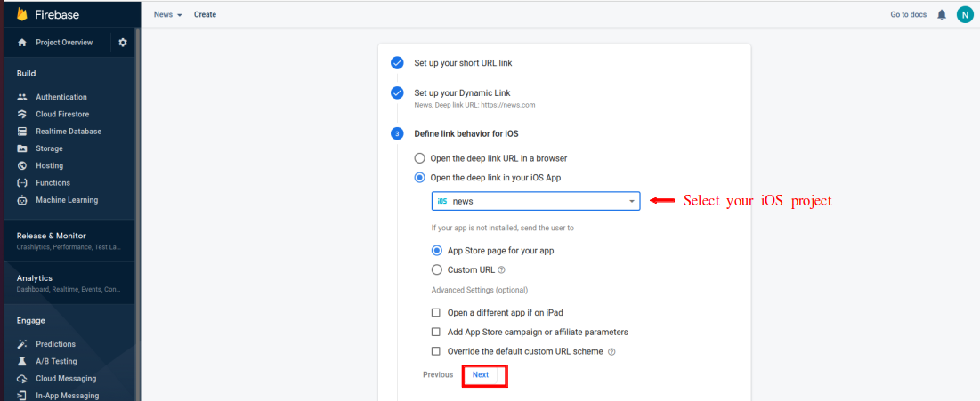Select Cloud Messaging in the Engage menu

[67, 379]
